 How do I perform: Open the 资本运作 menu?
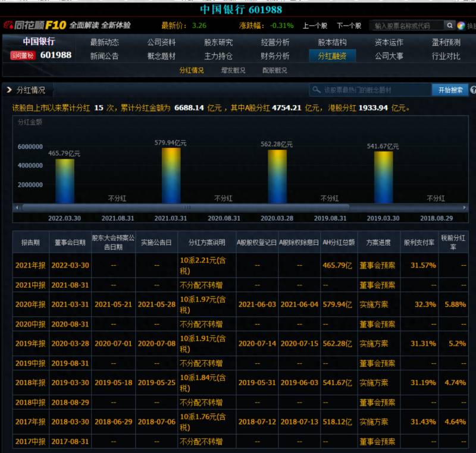(x=389, y=42)
